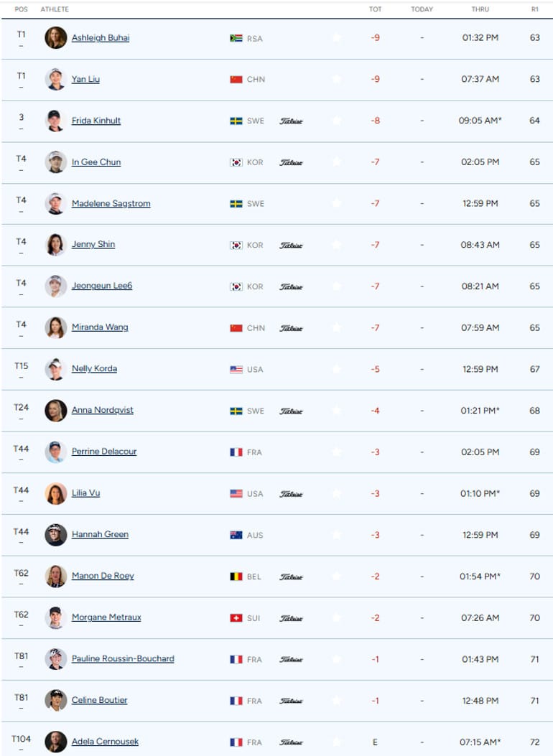Image resolution: width=553 pixels, height=756 pixels.
Task: Click Australia flag next to Hannah Green
Action: click(x=236, y=535)
